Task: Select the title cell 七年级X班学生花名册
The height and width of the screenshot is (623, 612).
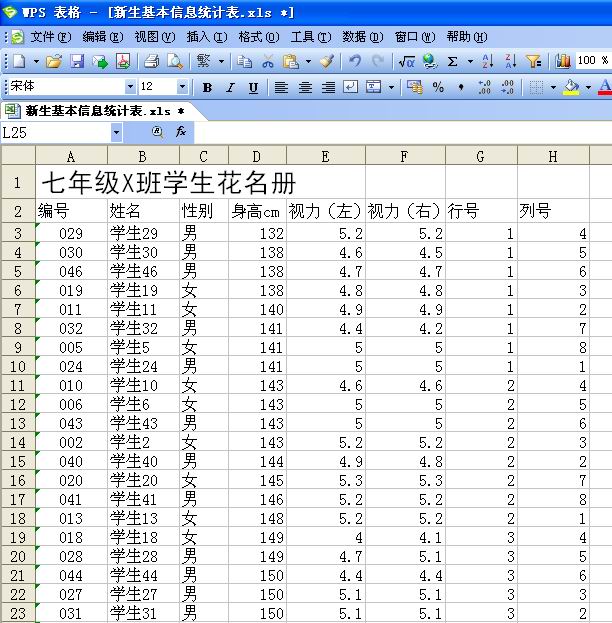Action: (168, 182)
